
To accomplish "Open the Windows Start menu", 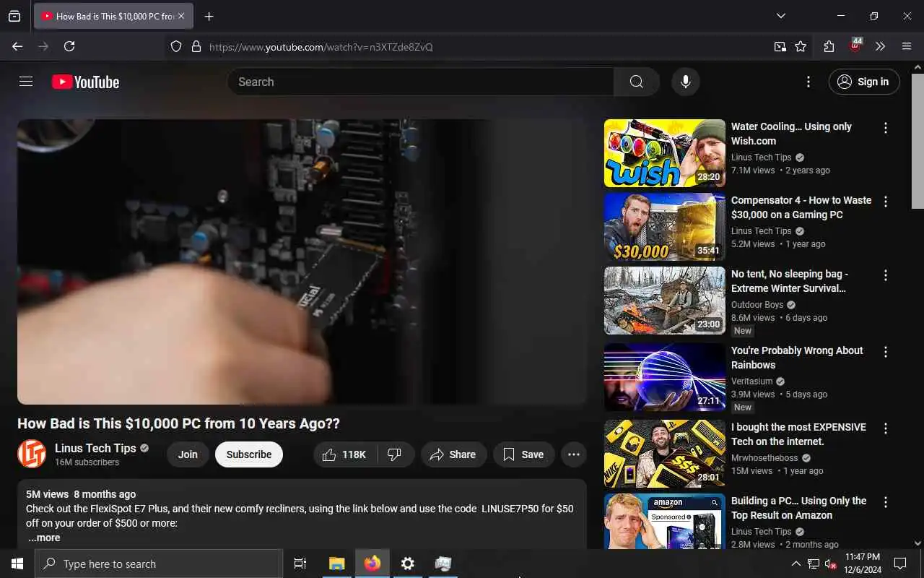I will (17, 564).
